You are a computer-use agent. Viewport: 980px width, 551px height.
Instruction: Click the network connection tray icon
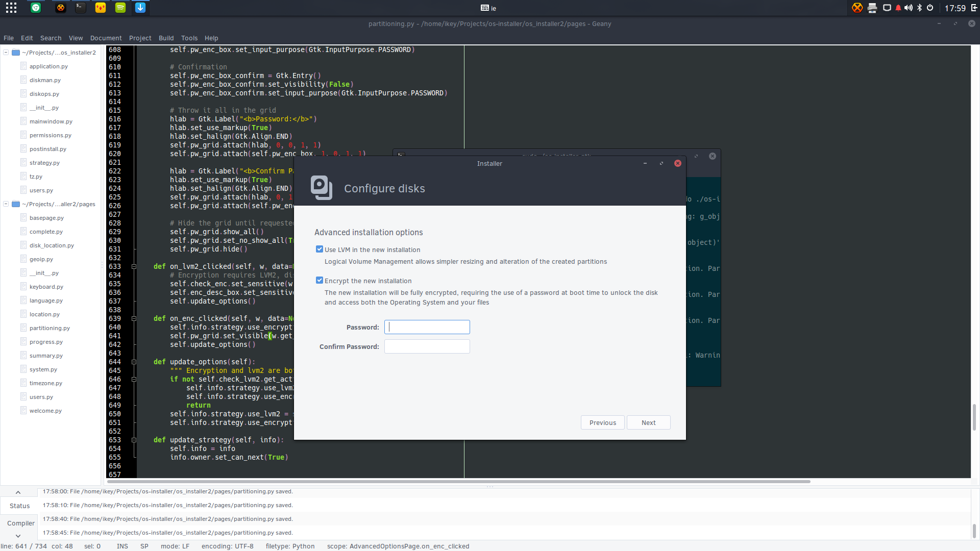pos(887,8)
